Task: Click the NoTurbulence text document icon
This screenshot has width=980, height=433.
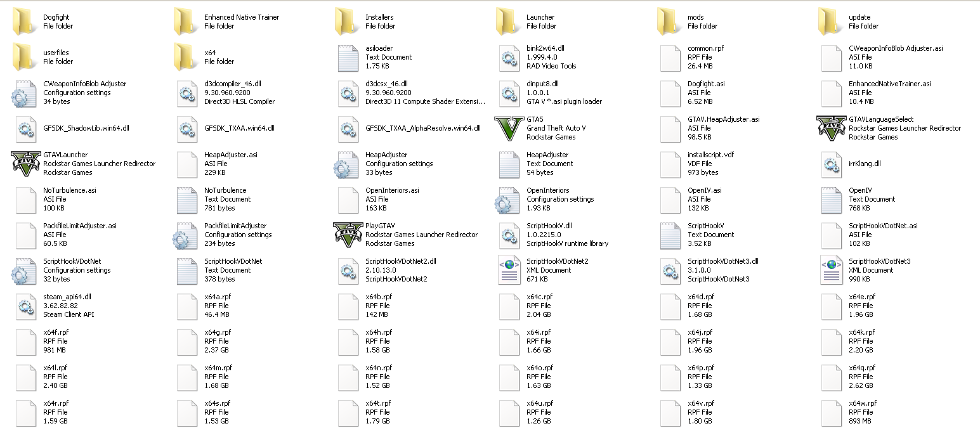Action: [186, 199]
